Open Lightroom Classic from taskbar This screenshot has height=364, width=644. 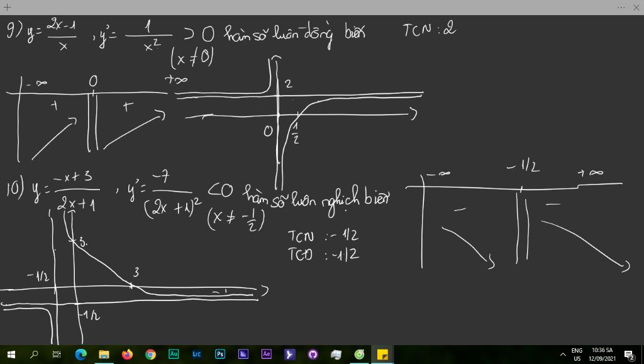197,354
